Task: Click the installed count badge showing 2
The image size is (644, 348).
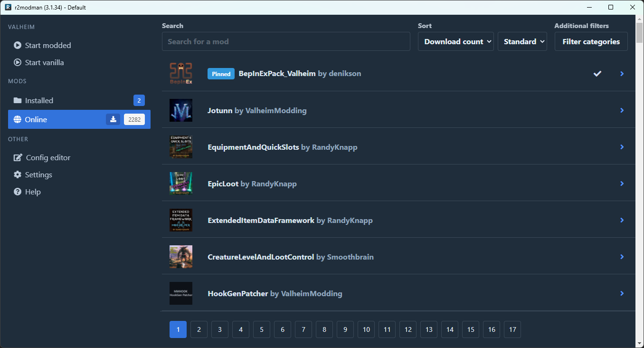Action: click(139, 100)
